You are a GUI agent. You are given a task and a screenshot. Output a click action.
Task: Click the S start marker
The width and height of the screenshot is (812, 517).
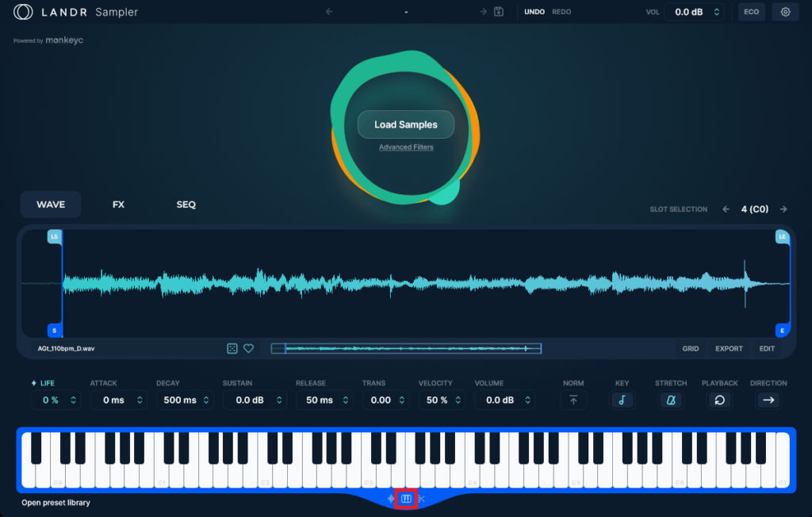[55, 331]
